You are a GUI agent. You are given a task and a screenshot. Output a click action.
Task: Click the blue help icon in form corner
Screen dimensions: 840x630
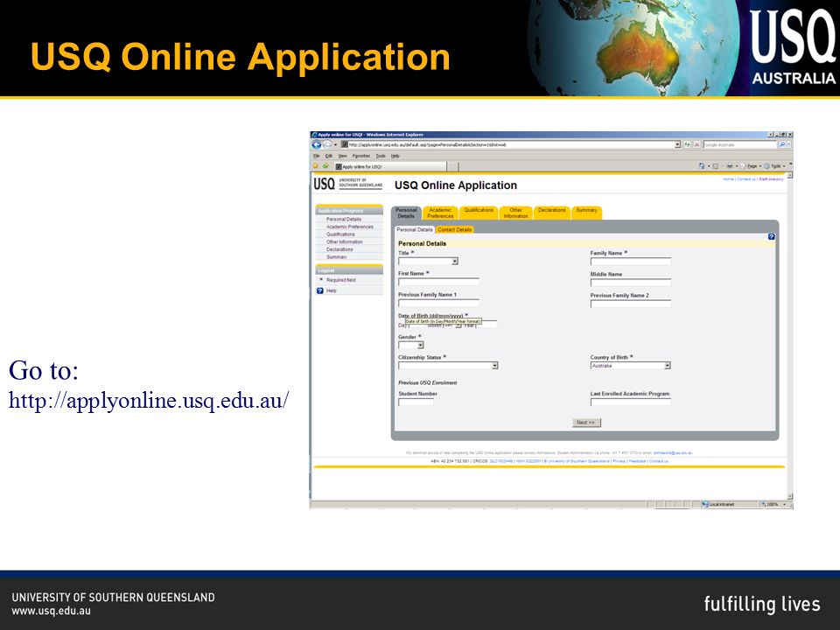(x=771, y=236)
